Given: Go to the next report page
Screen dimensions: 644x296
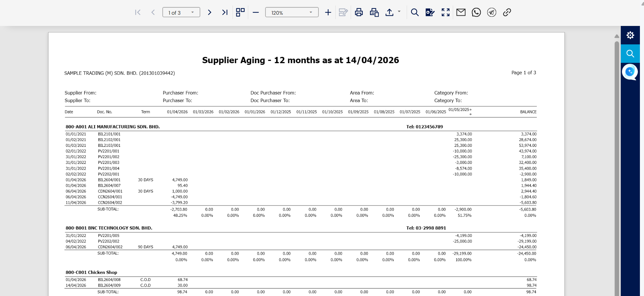Looking at the screenshot, I should [210, 13].
